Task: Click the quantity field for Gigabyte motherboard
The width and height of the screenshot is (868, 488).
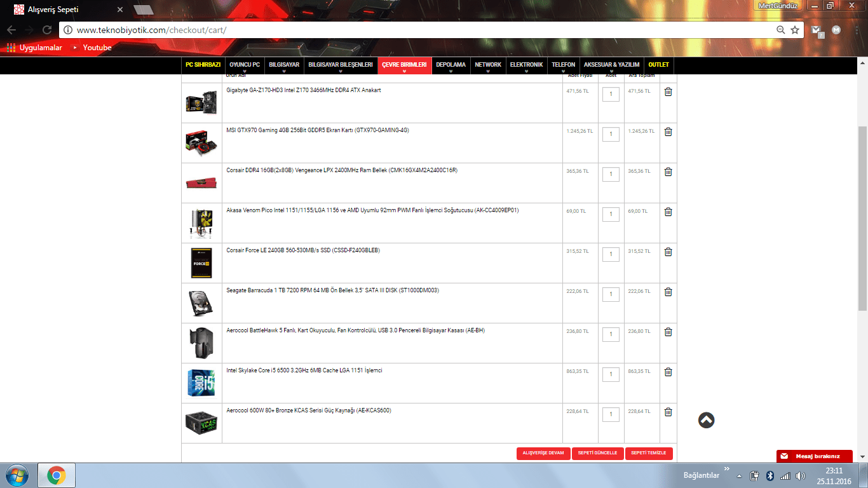Action: coord(611,94)
